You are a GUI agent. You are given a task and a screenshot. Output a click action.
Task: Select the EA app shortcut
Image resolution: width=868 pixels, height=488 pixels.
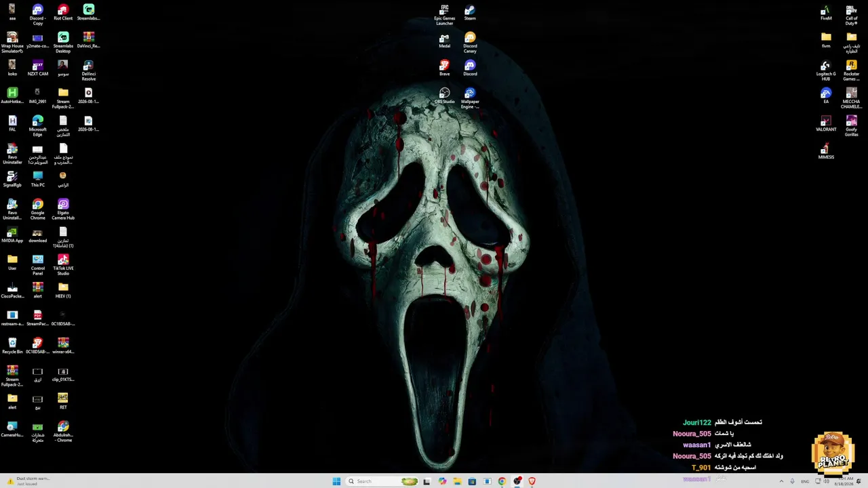826,96
